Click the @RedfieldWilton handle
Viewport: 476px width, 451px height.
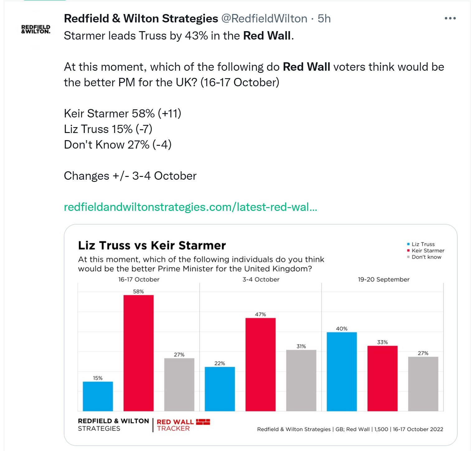pyautogui.click(x=264, y=19)
